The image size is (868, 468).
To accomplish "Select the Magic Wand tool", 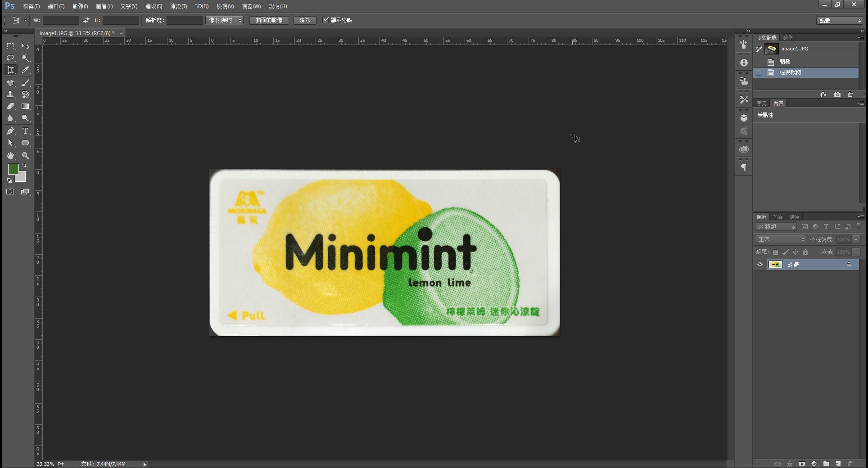I will pyautogui.click(x=25, y=58).
